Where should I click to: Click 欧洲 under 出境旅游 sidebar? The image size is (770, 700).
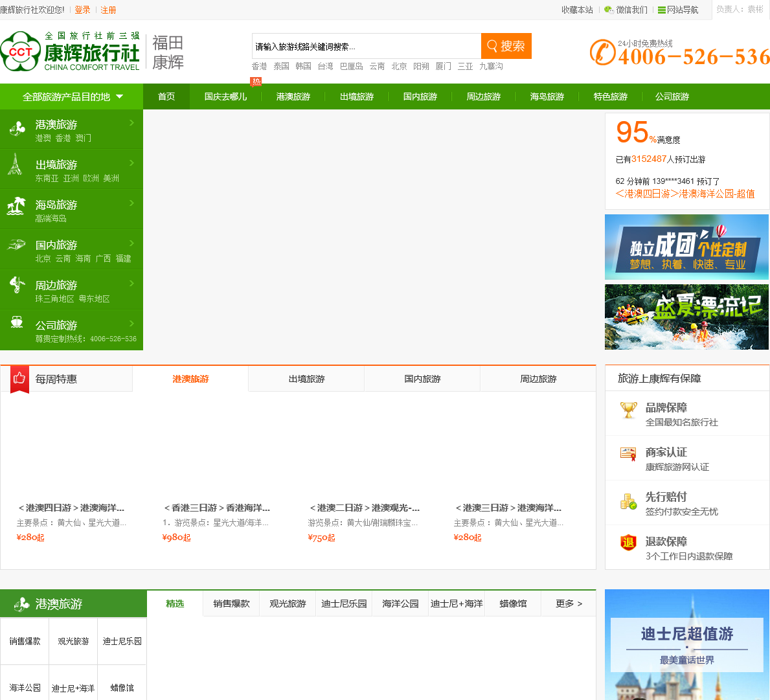(x=91, y=178)
